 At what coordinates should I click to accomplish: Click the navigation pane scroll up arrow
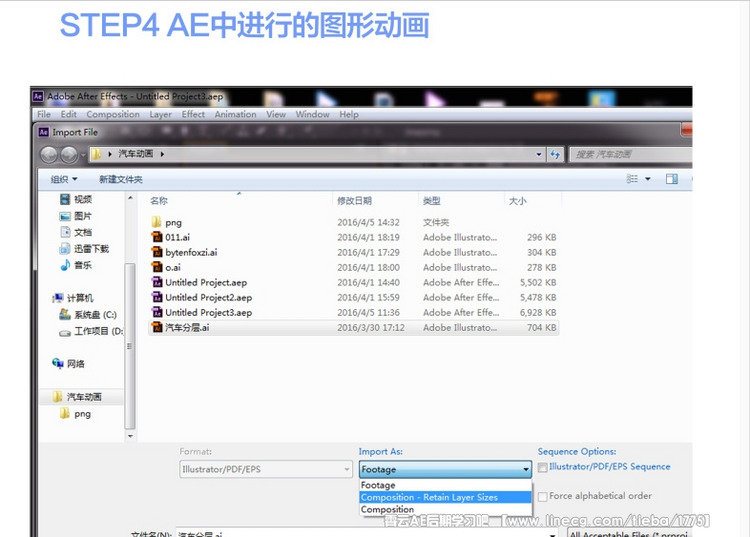pos(130,197)
